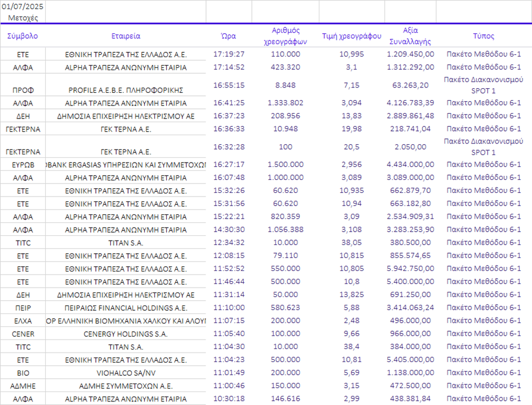Click ΠΕΙΡΑΙΩΣ FINANCIAL HOLDINGS Α.Ε. cell

(x=126, y=308)
